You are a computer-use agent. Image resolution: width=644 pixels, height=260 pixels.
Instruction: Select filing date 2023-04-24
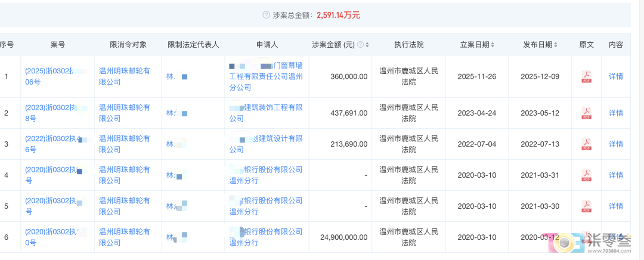pyautogui.click(x=477, y=113)
